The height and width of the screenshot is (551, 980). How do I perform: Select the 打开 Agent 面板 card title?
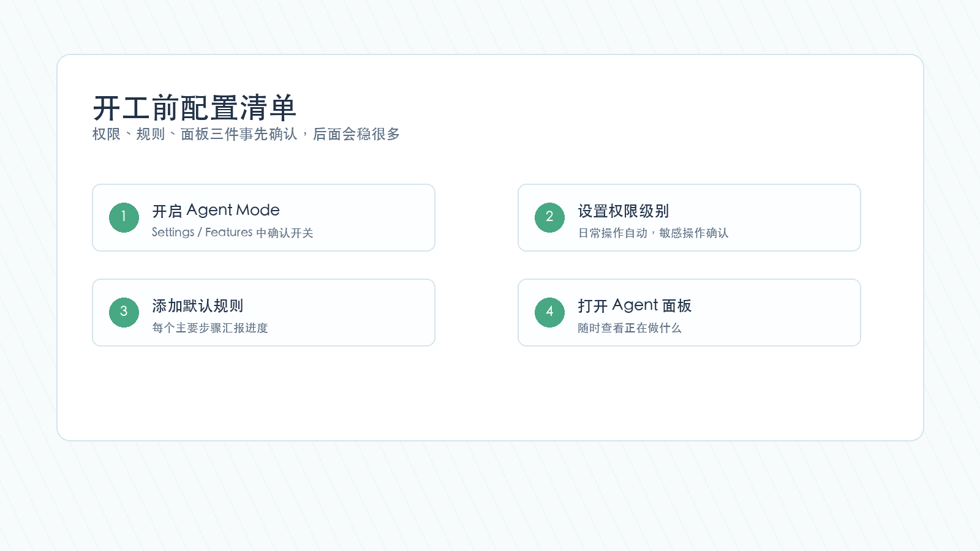pos(635,305)
